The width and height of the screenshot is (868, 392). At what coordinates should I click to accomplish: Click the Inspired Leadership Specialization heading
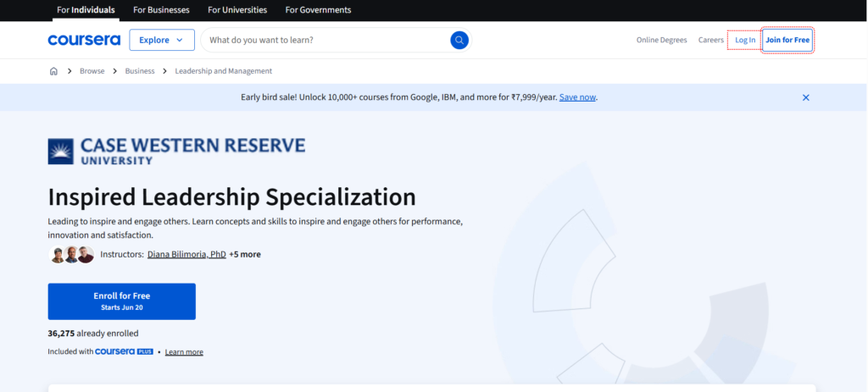tap(232, 196)
